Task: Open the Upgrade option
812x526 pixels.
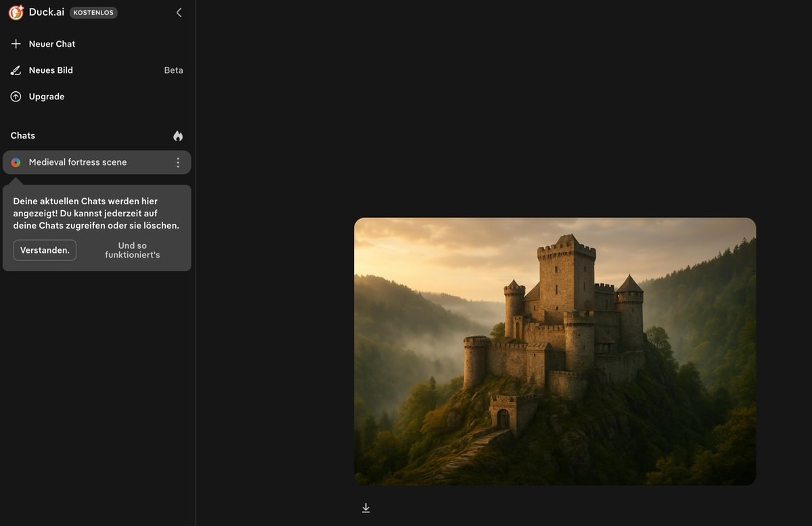Action: (x=47, y=97)
